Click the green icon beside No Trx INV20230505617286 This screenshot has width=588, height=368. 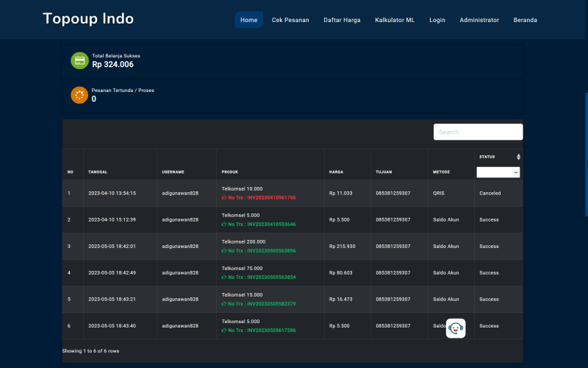(x=224, y=330)
